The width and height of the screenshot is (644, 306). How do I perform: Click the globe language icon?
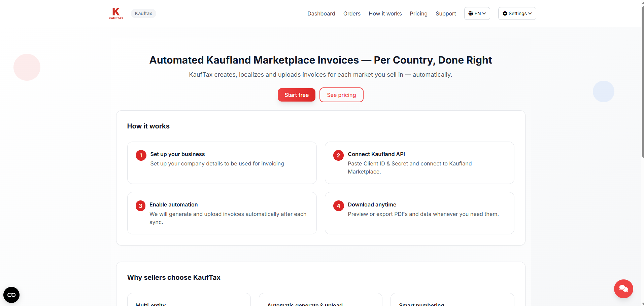coord(471,13)
